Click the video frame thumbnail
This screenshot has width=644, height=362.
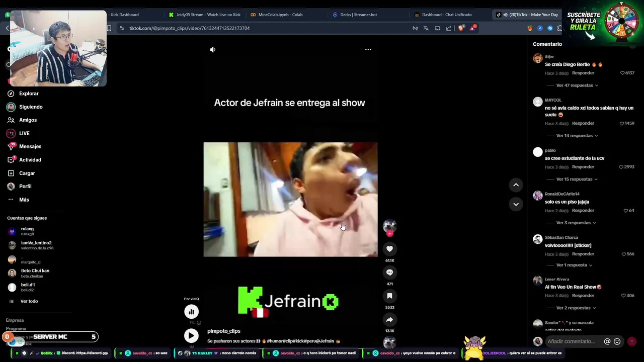coord(290,200)
